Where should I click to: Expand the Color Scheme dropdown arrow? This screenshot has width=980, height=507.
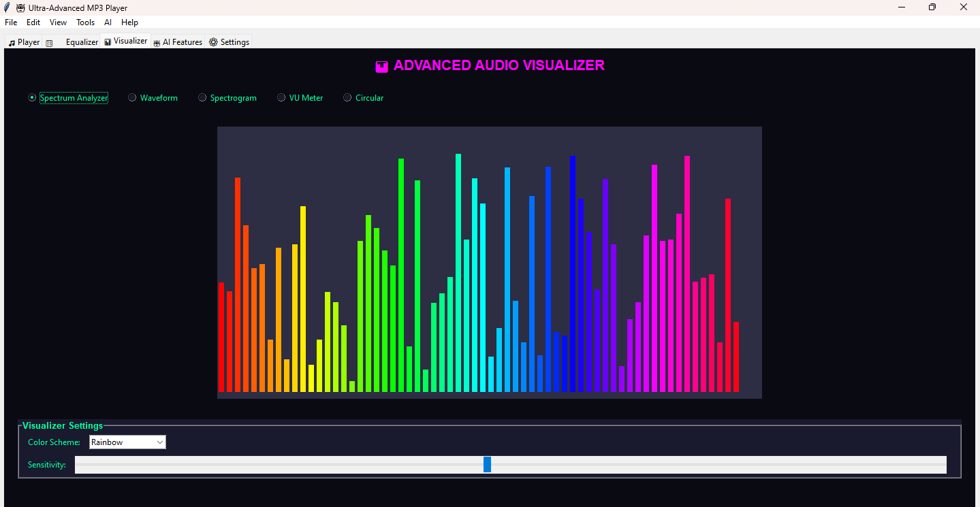(160, 442)
